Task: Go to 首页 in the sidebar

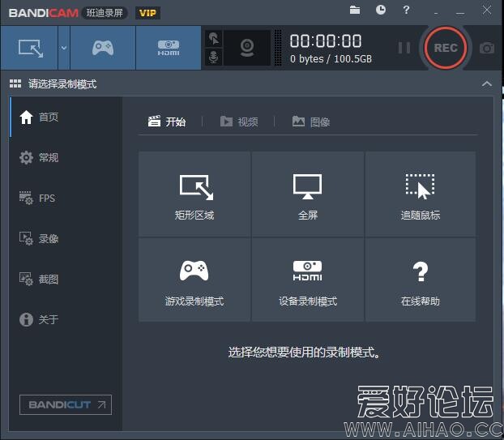Action: point(66,117)
